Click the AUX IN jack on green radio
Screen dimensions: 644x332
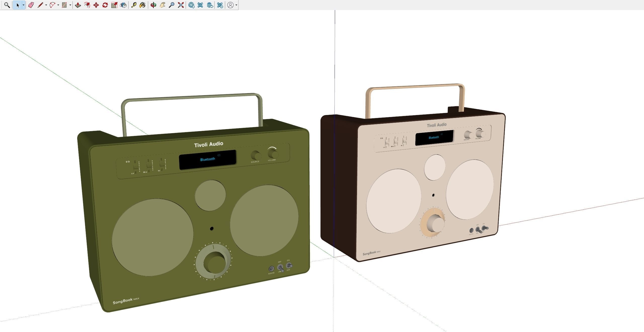coord(271,269)
